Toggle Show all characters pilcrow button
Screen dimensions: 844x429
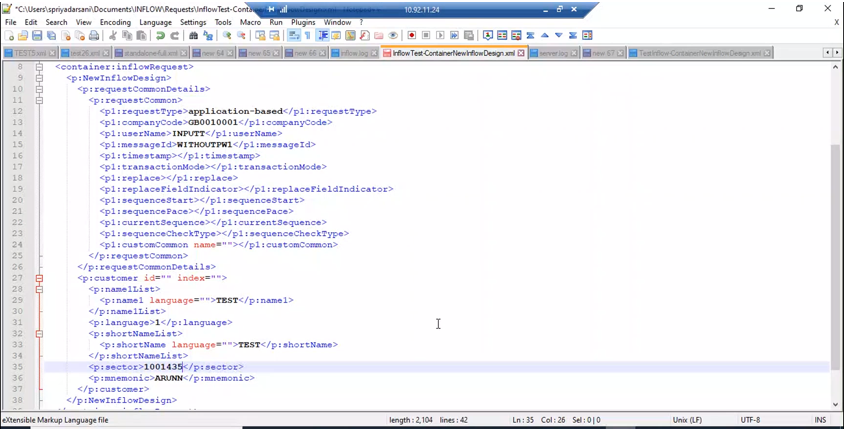point(308,36)
